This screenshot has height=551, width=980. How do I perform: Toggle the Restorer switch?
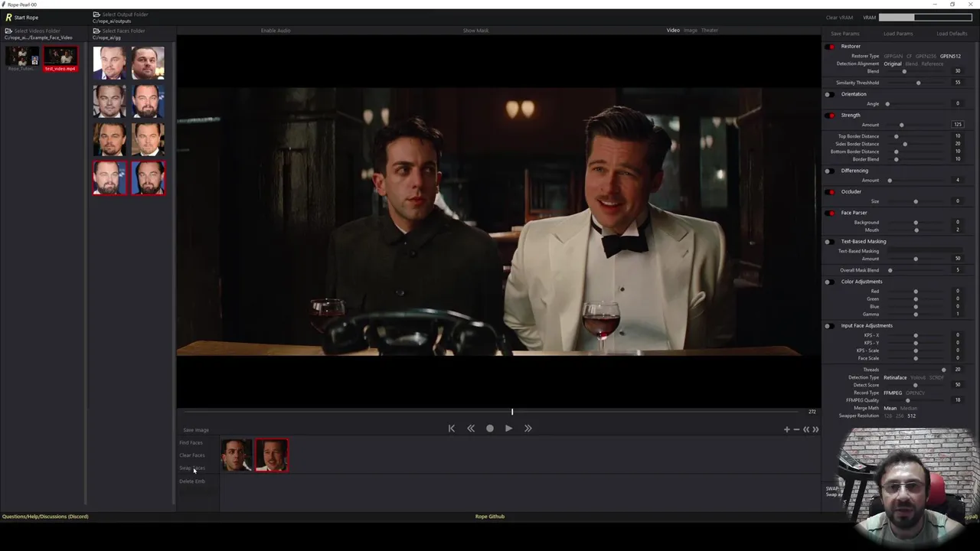coord(831,47)
